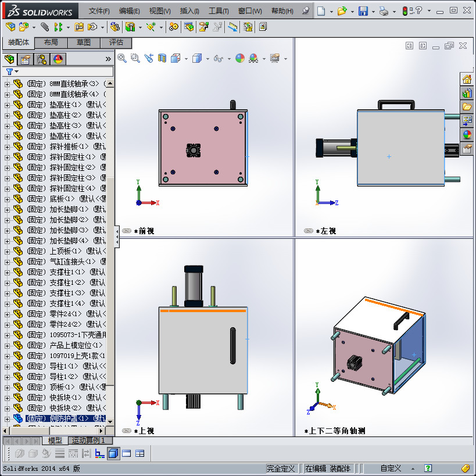The image size is (476, 476).
Task: Click the Previous View icon
Action: [149, 58]
